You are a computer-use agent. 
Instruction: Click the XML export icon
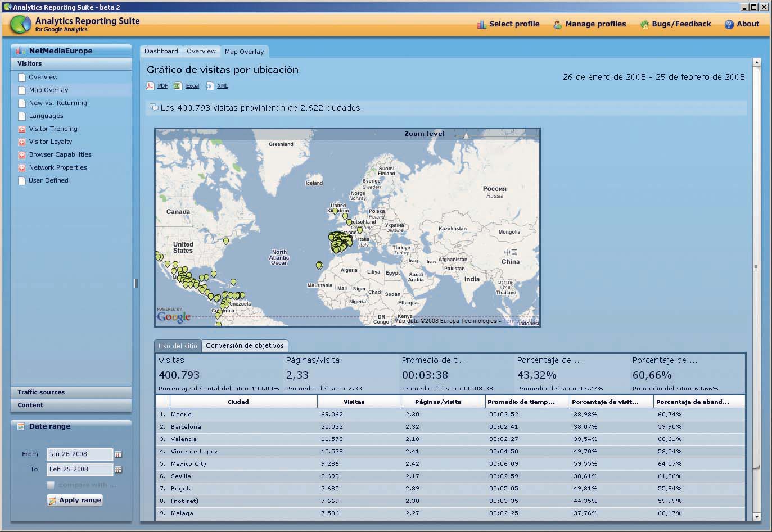pos(210,86)
